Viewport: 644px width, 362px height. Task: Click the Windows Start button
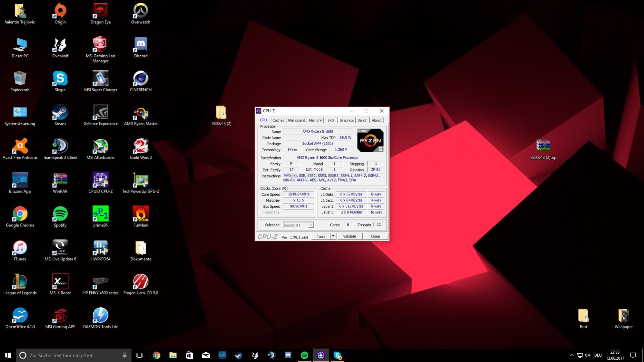[8, 355]
